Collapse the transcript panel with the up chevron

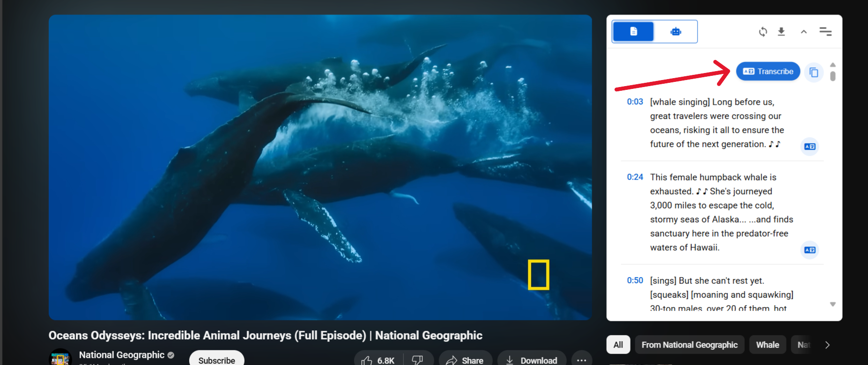(804, 32)
